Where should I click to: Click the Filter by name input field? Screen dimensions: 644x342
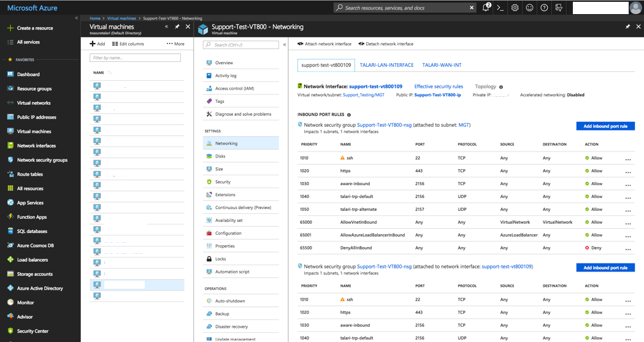(x=135, y=58)
